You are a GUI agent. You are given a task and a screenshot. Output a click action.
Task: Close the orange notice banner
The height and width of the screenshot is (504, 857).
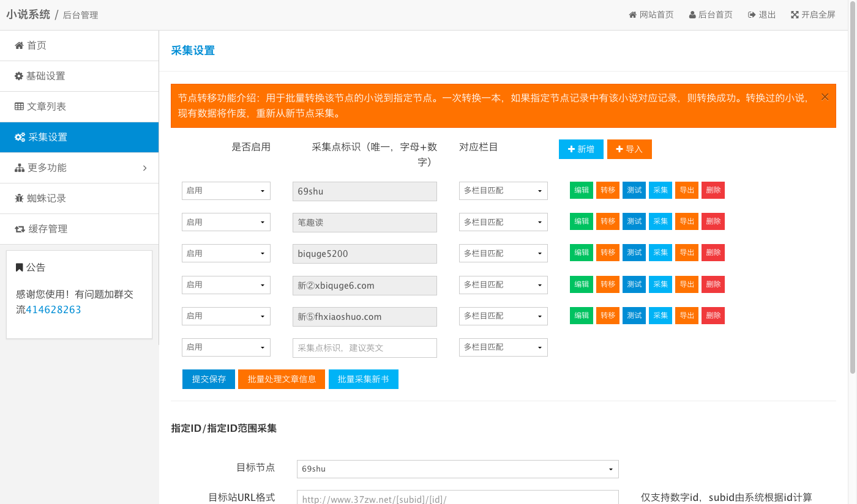[825, 97]
